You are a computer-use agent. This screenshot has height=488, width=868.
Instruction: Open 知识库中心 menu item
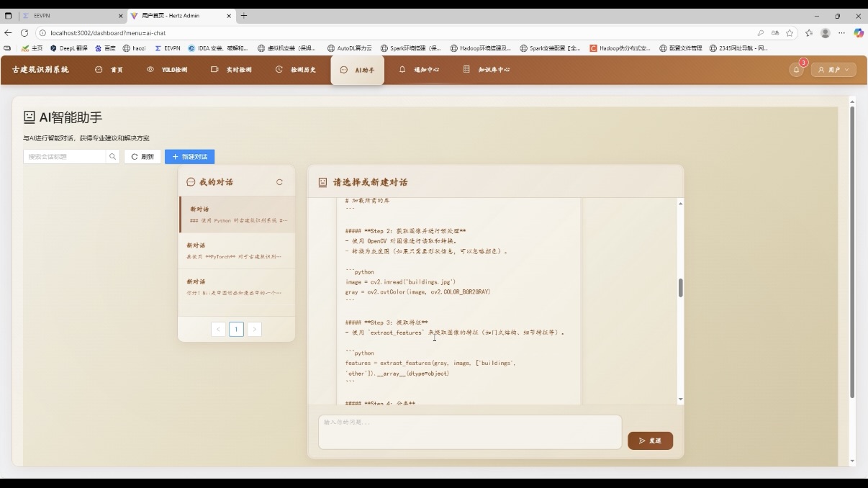(487, 70)
